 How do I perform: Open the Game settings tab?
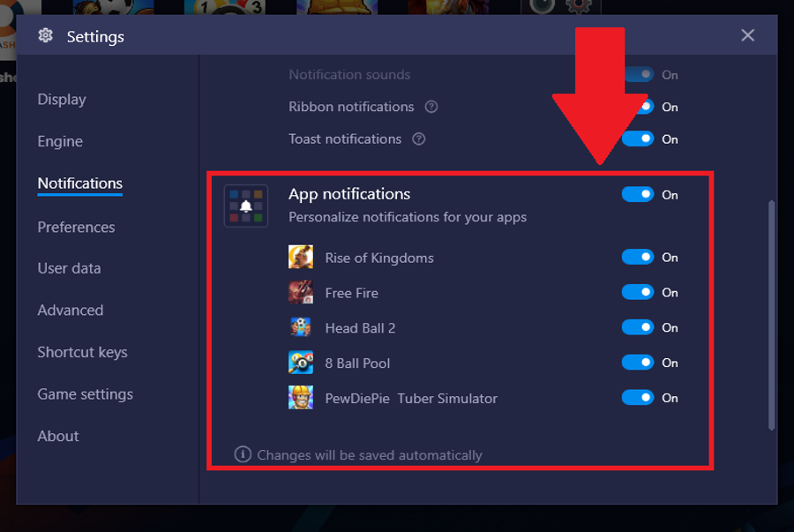point(85,394)
